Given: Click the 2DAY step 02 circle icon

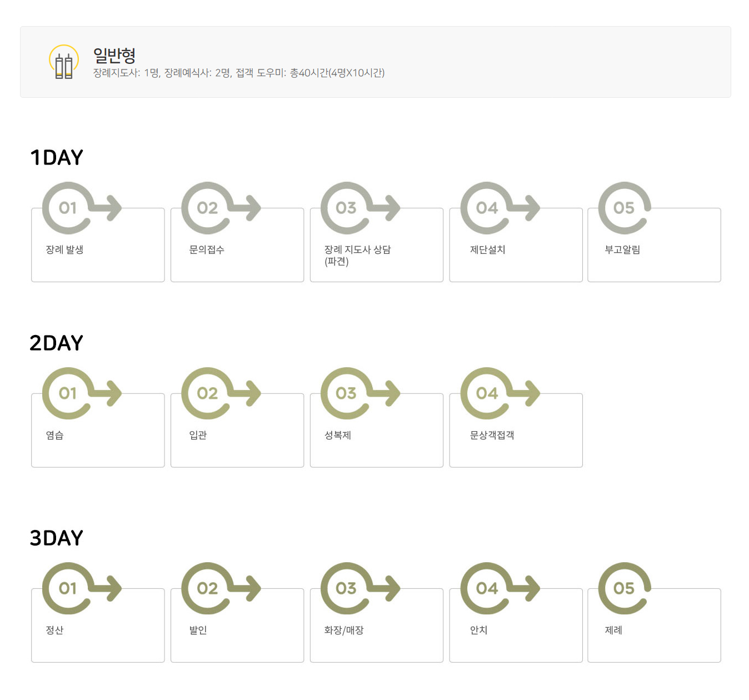Looking at the screenshot, I should (x=207, y=393).
